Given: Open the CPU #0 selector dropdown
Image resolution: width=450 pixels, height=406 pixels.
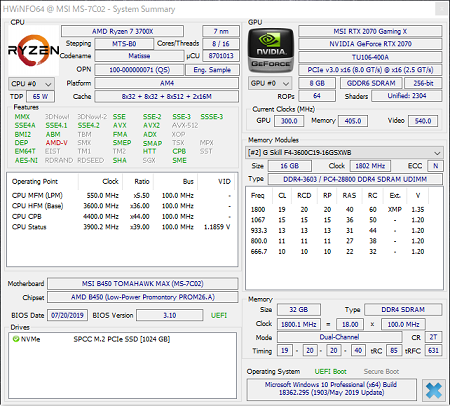Looking at the screenshot, I should tap(31, 84).
